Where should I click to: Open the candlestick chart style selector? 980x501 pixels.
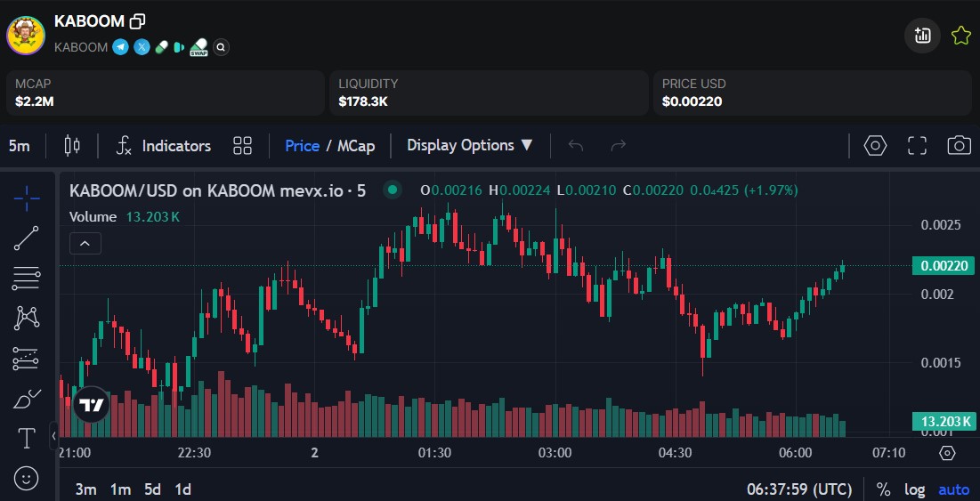(72, 146)
